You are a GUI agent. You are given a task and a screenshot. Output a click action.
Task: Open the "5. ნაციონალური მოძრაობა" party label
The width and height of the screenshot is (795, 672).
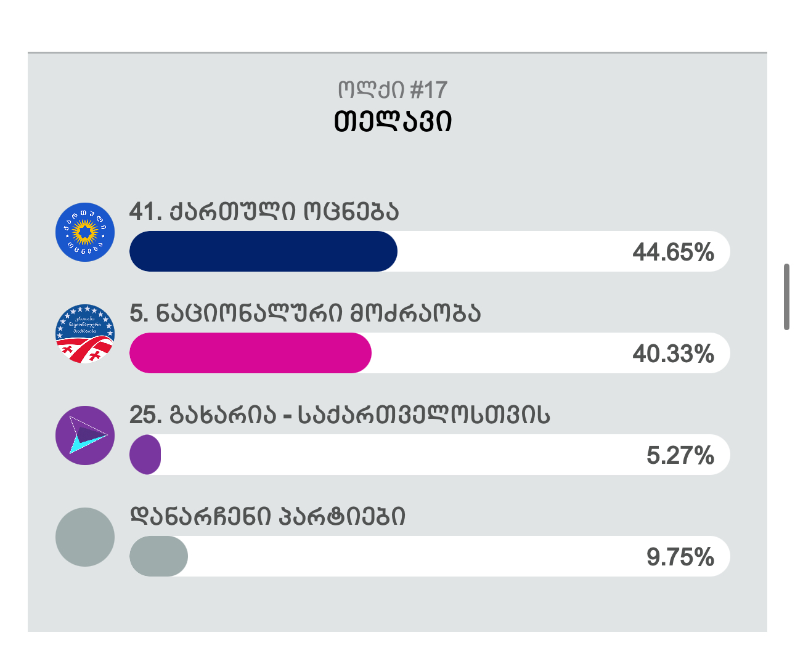tap(305, 314)
